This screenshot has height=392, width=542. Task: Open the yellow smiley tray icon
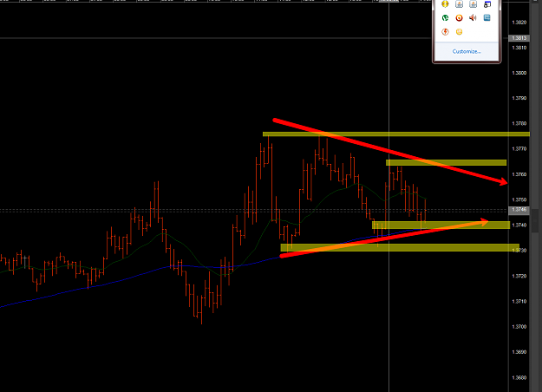tap(459, 32)
